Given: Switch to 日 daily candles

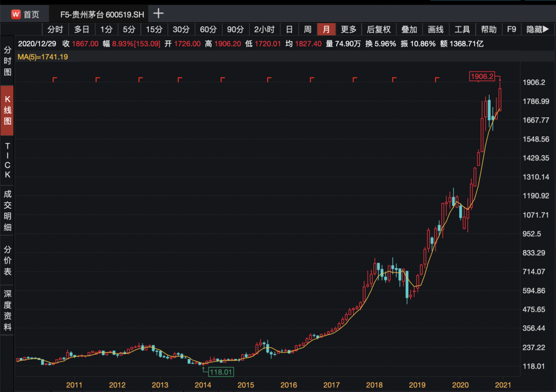Looking at the screenshot, I should coord(289,29).
